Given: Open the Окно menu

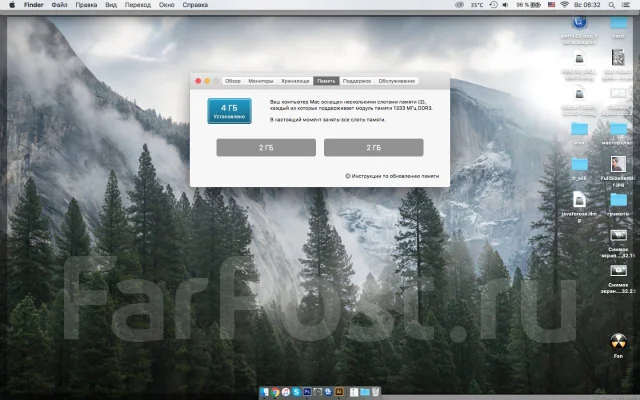Looking at the screenshot, I should (x=167, y=5).
